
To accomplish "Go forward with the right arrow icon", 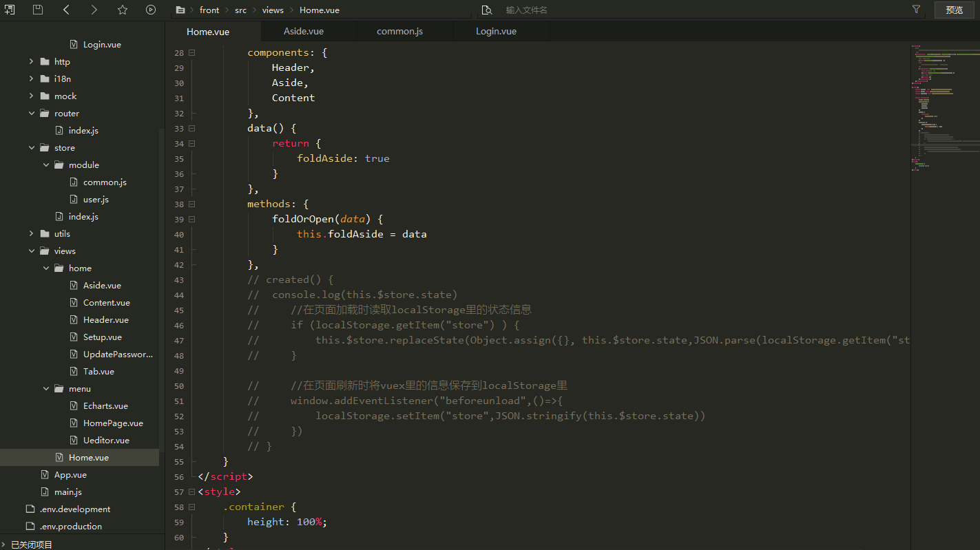I will coord(94,10).
